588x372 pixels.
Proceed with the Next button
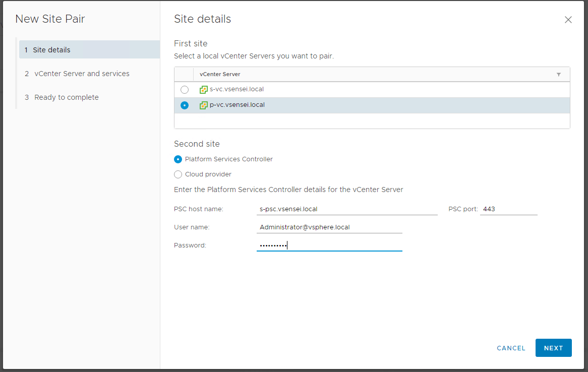pos(553,348)
